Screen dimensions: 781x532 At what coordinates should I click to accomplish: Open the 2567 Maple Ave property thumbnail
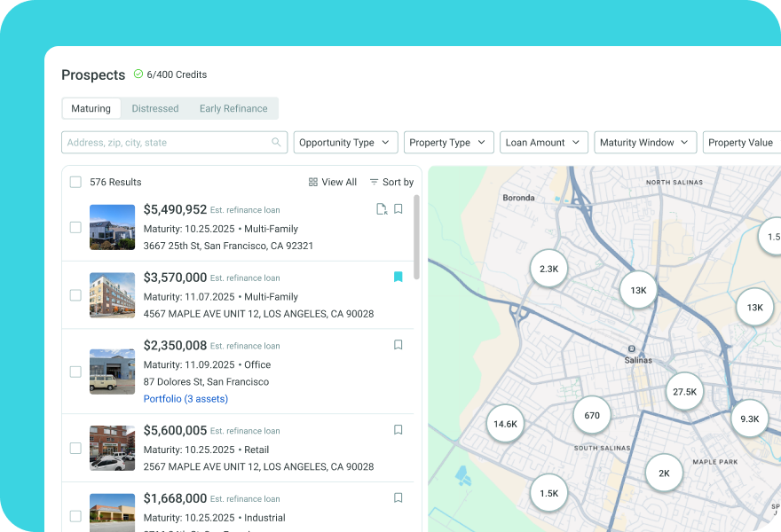tap(112, 448)
